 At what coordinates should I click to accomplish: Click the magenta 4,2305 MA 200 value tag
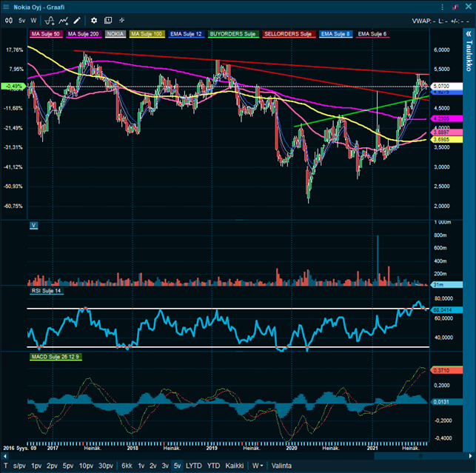(x=447, y=118)
